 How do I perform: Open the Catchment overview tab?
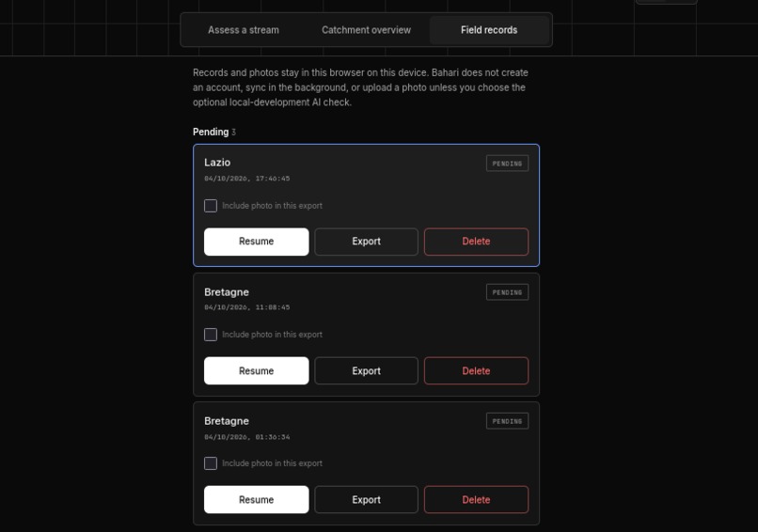click(x=366, y=30)
